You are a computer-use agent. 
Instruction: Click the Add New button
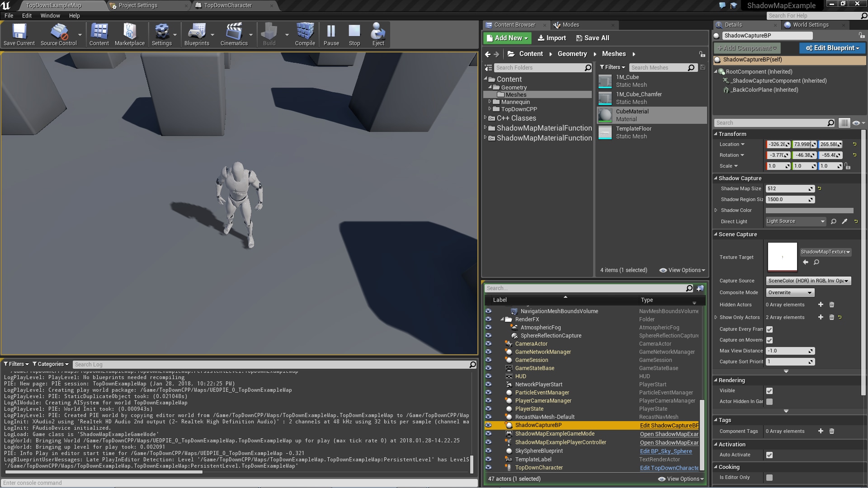click(x=507, y=38)
